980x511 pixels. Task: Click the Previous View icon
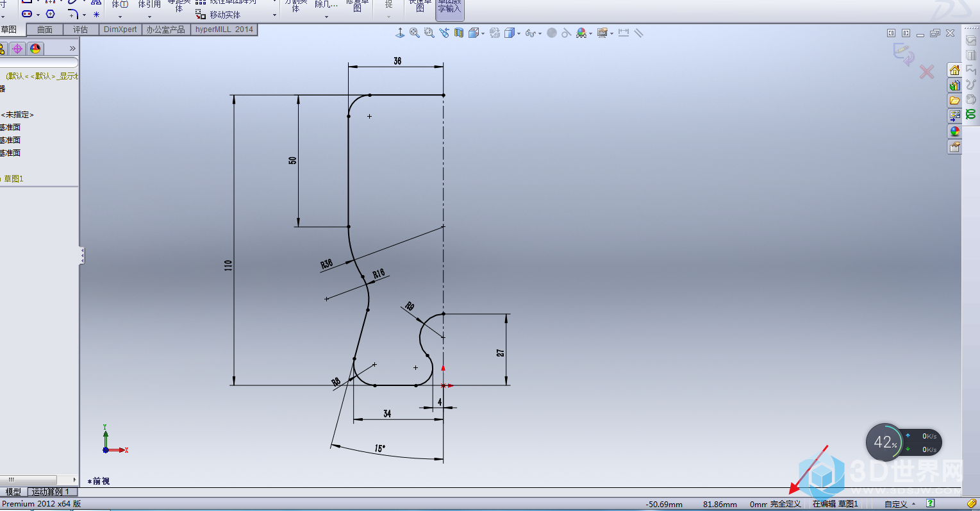tap(444, 33)
